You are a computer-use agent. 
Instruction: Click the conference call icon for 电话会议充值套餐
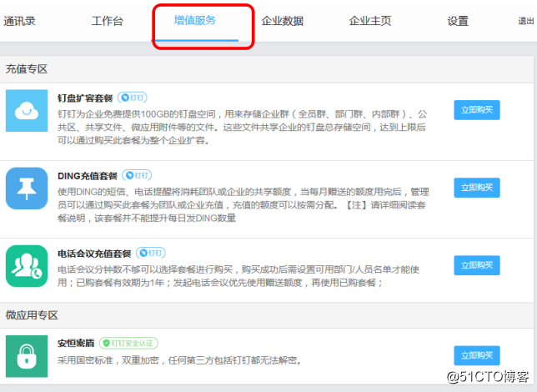pyautogui.click(x=27, y=266)
